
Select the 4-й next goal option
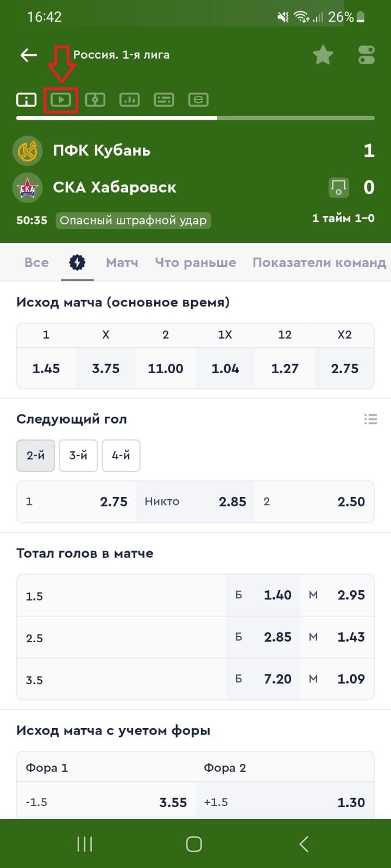pyautogui.click(x=121, y=456)
